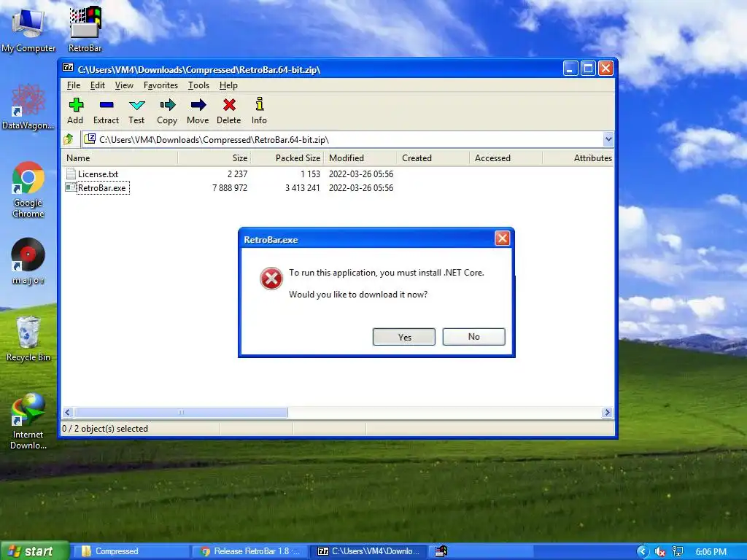Sort by Attributes column header
This screenshot has width=747, height=560.
pos(578,158)
